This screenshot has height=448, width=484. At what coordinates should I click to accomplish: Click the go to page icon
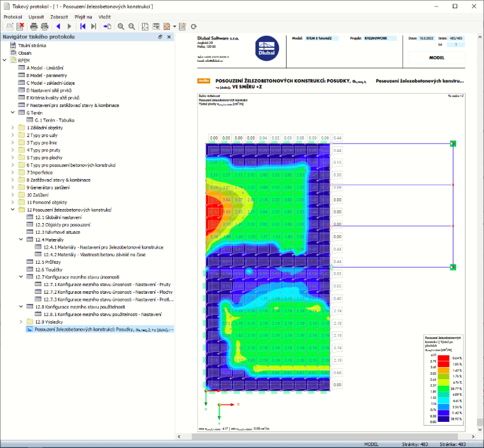108,27
